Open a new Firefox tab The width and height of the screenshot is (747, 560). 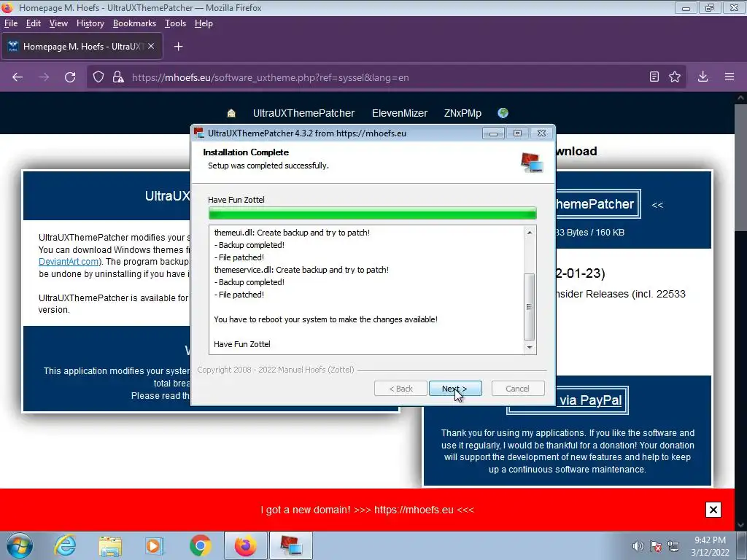point(178,46)
